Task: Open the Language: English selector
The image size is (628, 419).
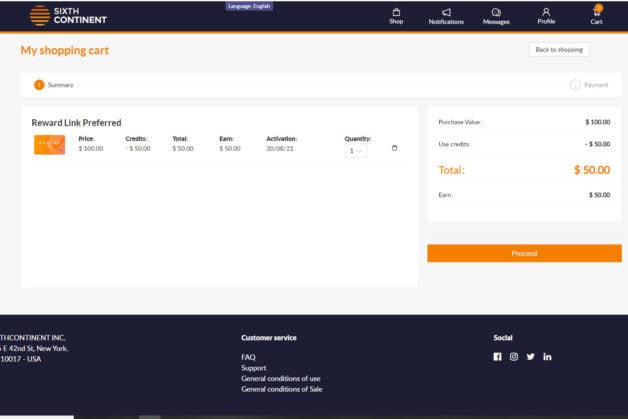Action: (249, 6)
